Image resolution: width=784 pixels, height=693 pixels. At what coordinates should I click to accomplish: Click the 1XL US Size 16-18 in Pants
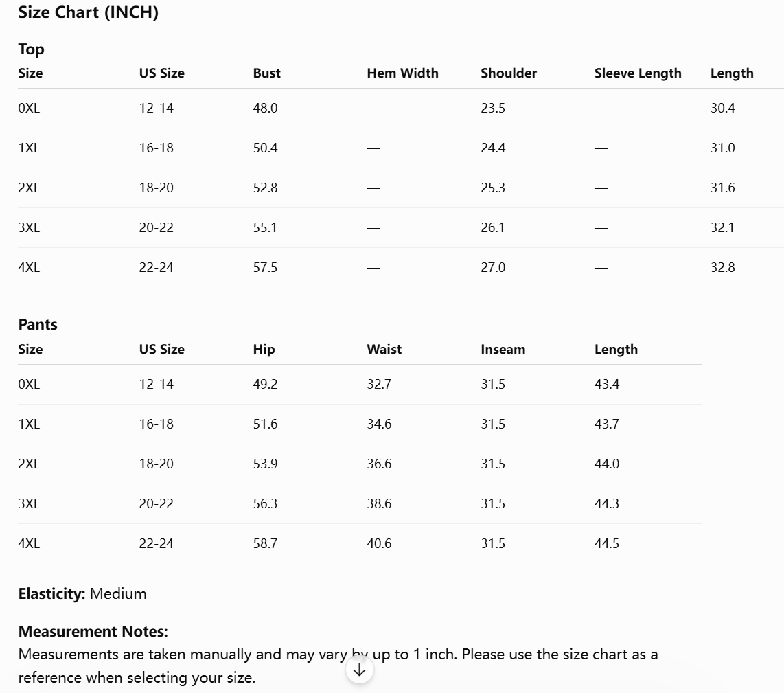point(156,424)
